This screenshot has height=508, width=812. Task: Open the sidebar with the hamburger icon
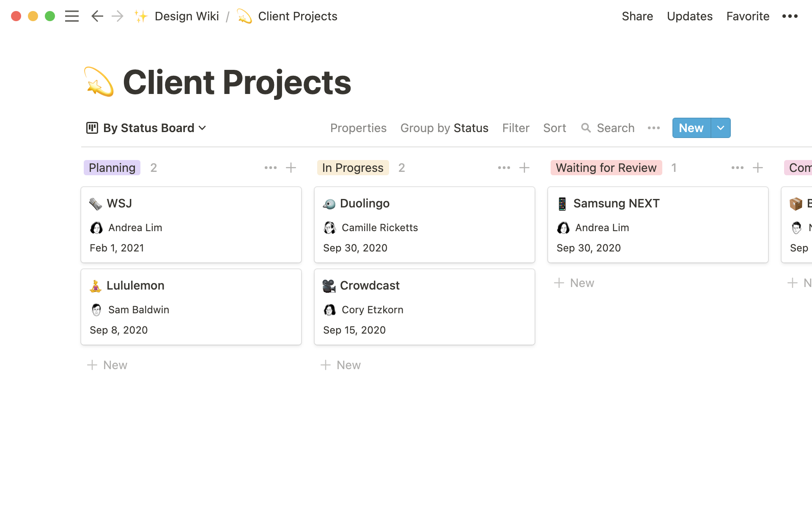[72, 16]
